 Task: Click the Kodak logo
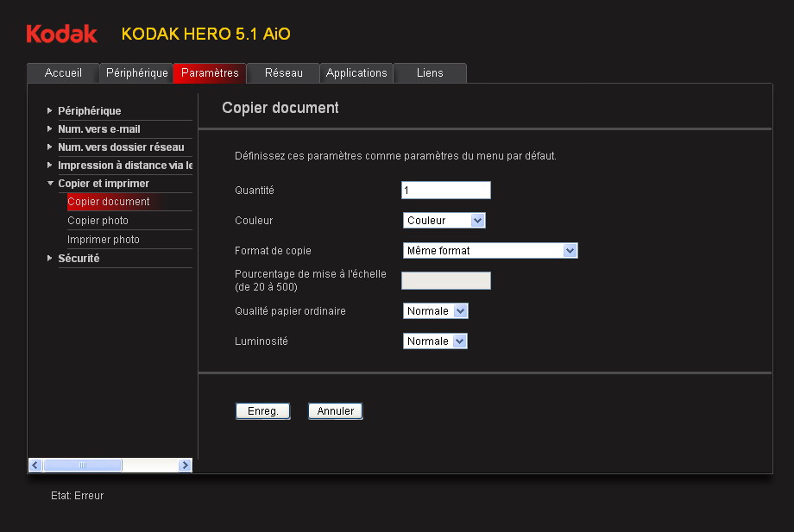coord(61,34)
